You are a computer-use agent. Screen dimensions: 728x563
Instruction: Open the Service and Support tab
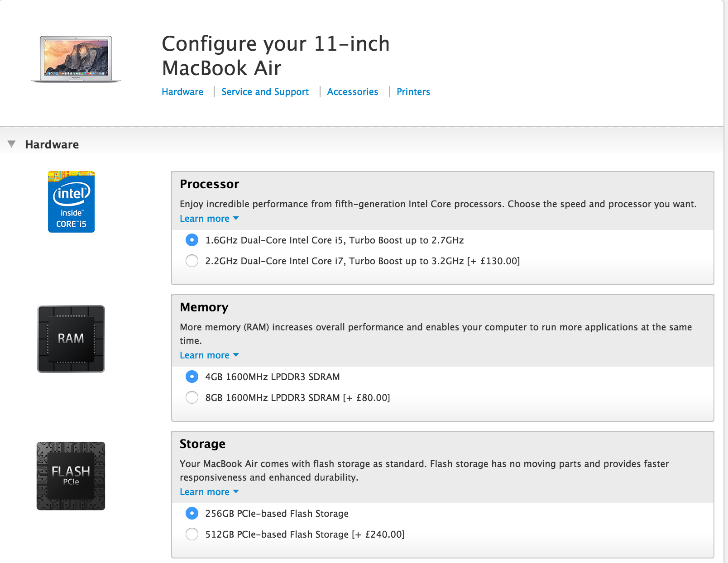(x=265, y=92)
